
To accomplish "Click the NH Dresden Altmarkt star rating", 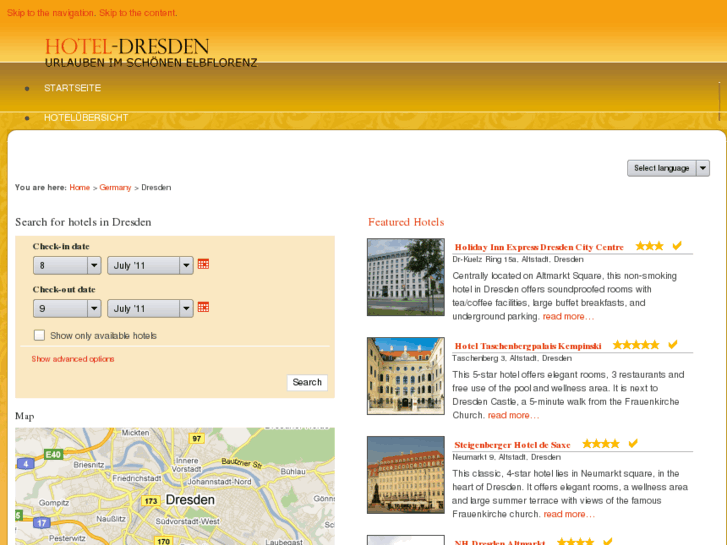I will (x=575, y=541).
